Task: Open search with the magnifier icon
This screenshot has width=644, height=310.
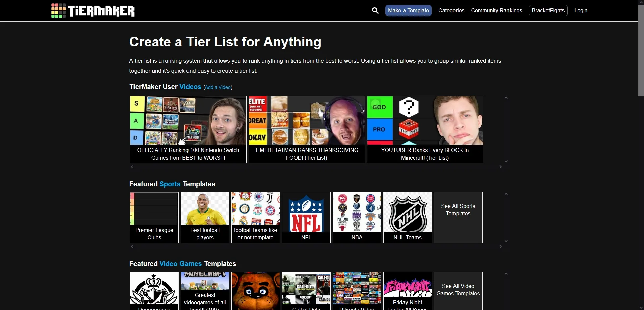Action: coord(375,11)
